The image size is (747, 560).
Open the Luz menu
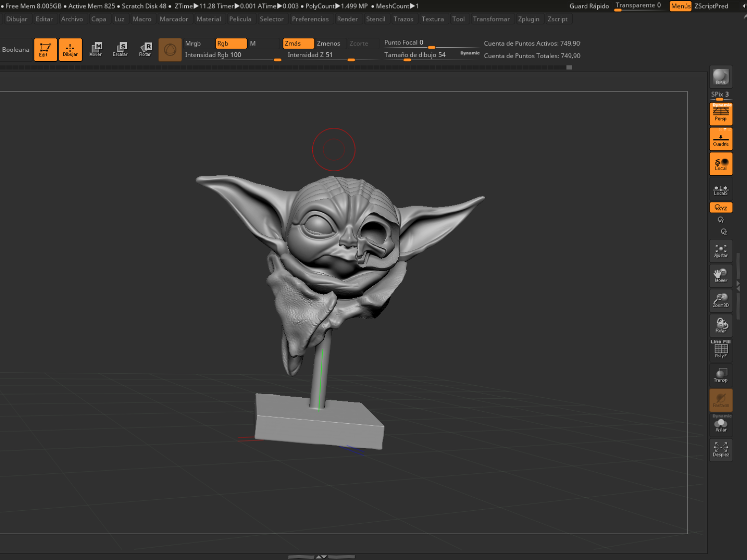tap(120, 19)
